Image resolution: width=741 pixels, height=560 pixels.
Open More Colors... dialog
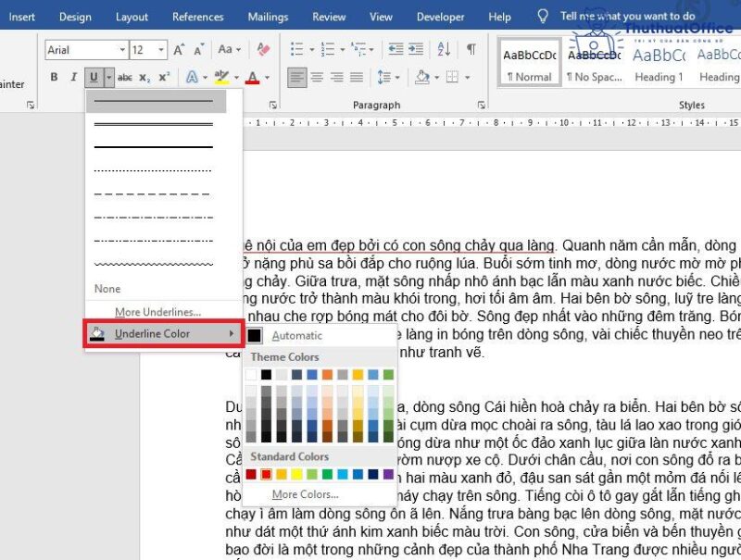tap(305, 494)
